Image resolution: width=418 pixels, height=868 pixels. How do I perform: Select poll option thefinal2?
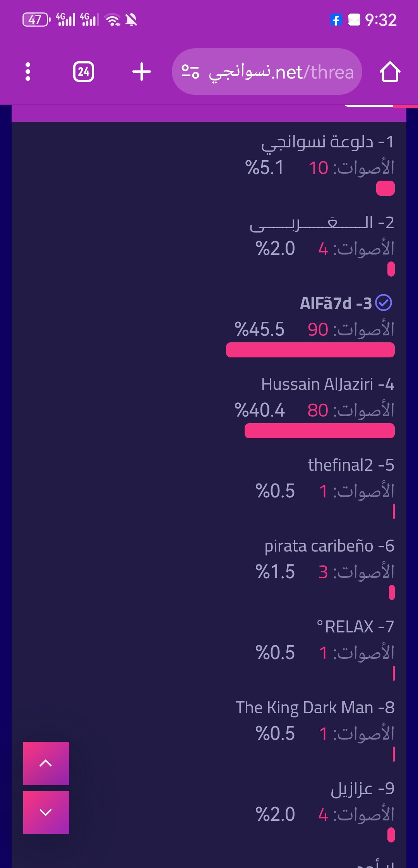351,465
